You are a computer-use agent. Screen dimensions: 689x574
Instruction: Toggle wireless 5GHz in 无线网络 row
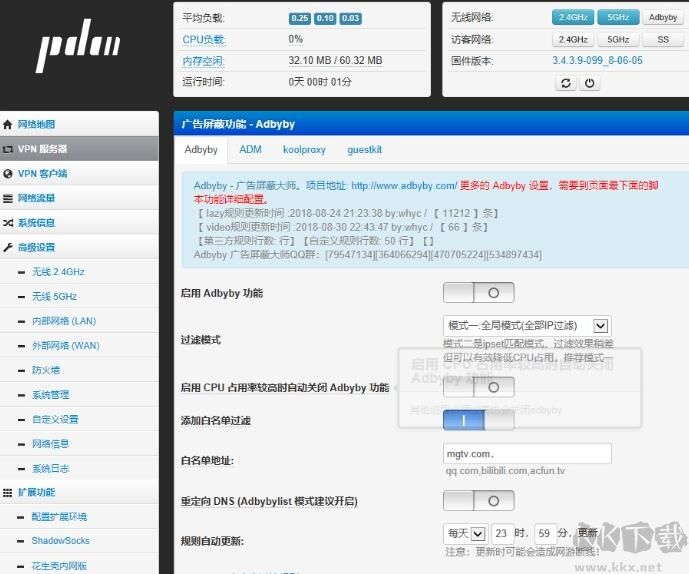point(618,17)
